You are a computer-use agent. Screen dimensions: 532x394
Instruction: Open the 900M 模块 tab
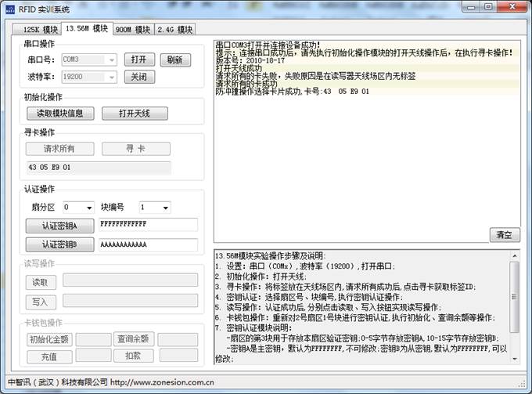click(x=132, y=30)
